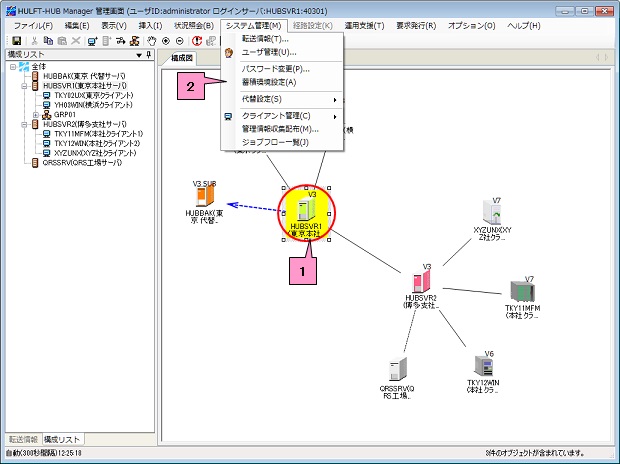Image resolution: width=620 pixels, height=464 pixels.
Task: Select the QRSSRV server icon in diagram
Action: tap(399, 368)
